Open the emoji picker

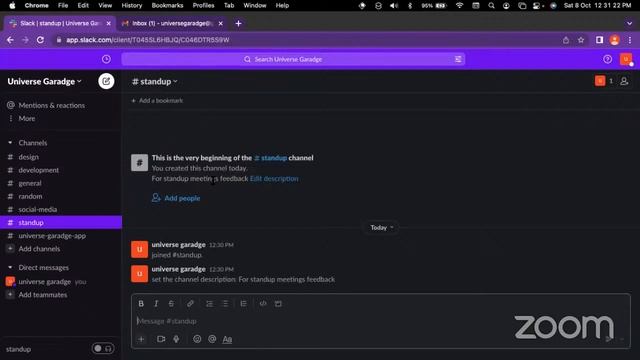pos(197,339)
